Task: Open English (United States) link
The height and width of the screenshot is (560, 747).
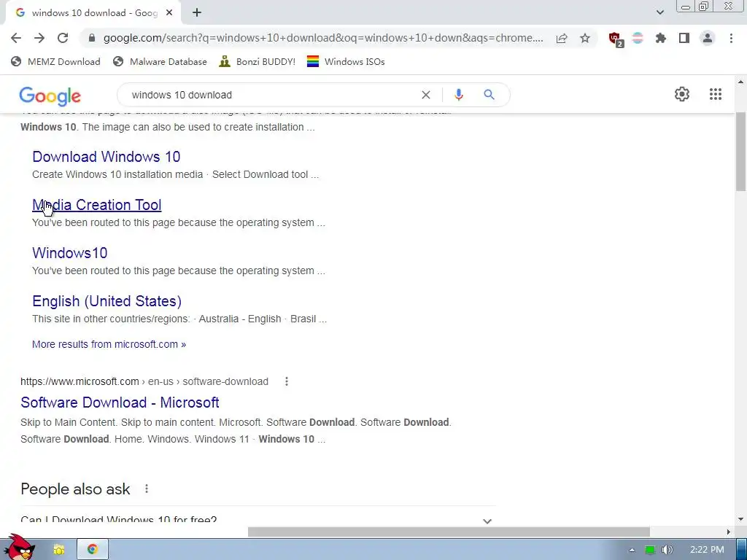Action: coord(107,301)
